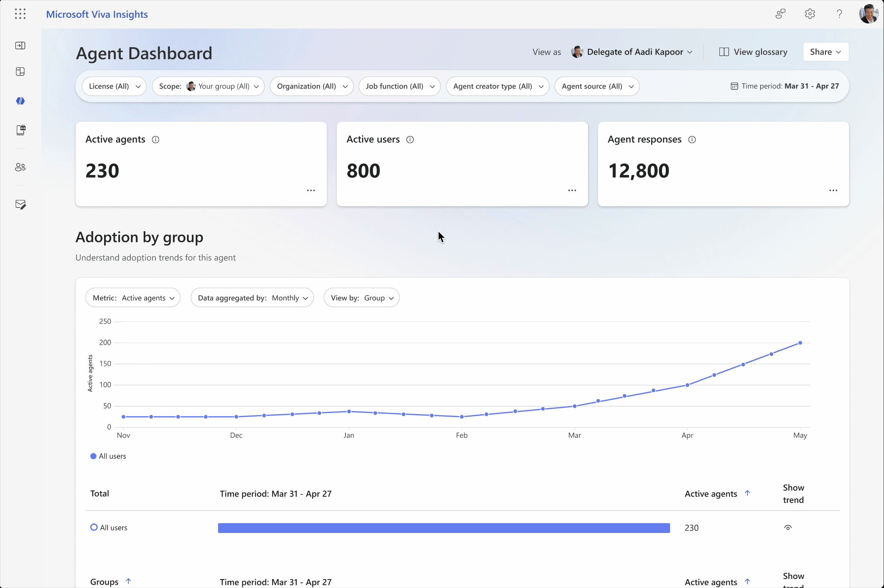Click the View glossary button
Screen dimensions: 884x588
(x=753, y=52)
